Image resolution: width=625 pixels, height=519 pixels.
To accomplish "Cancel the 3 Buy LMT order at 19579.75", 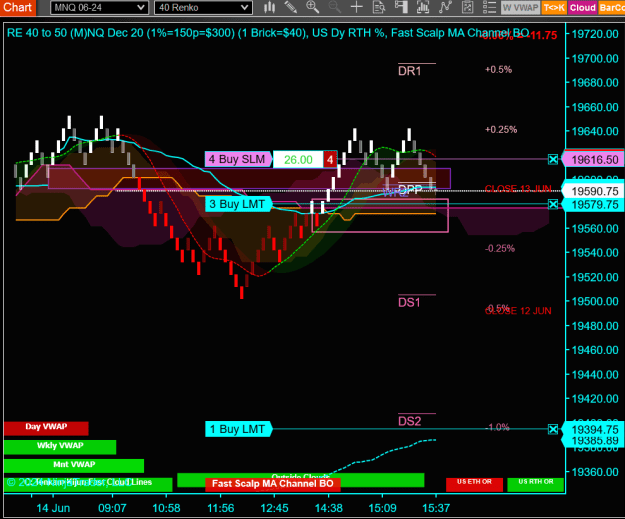I will 553,205.
